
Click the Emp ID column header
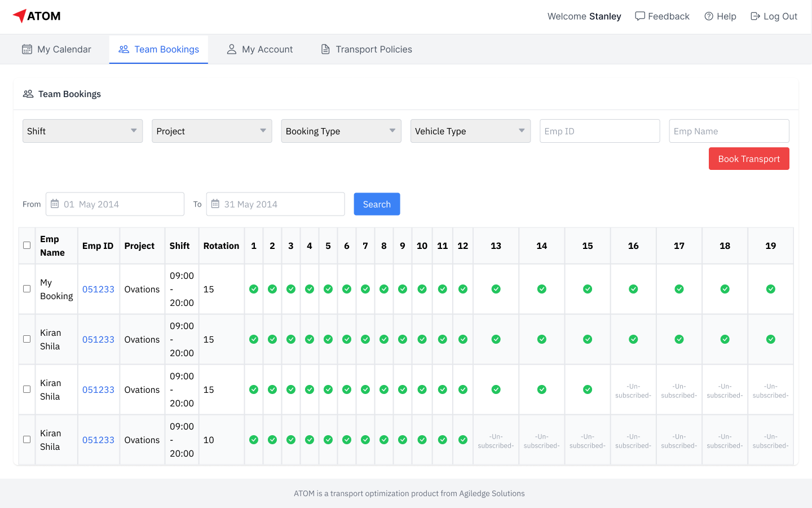coord(99,246)
